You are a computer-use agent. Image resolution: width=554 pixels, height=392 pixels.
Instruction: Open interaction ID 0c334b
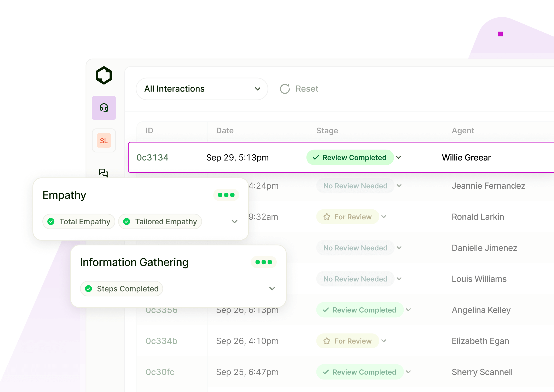[161, 341]
